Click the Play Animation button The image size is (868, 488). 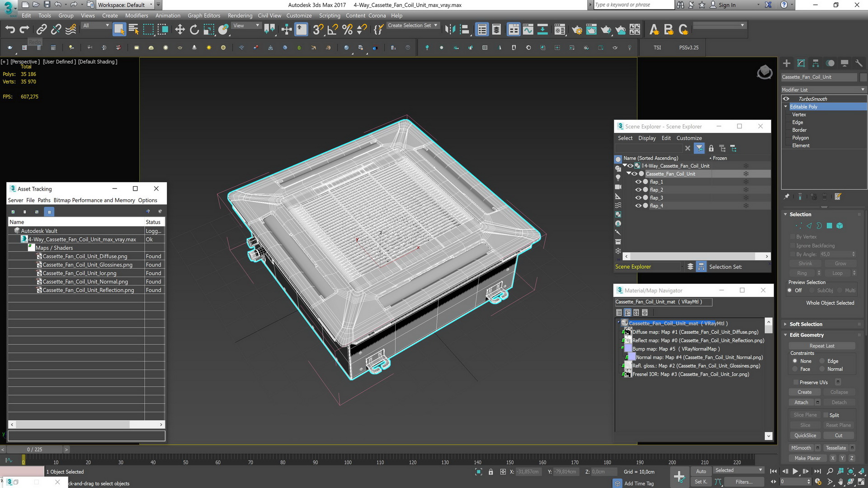(795, 471)
